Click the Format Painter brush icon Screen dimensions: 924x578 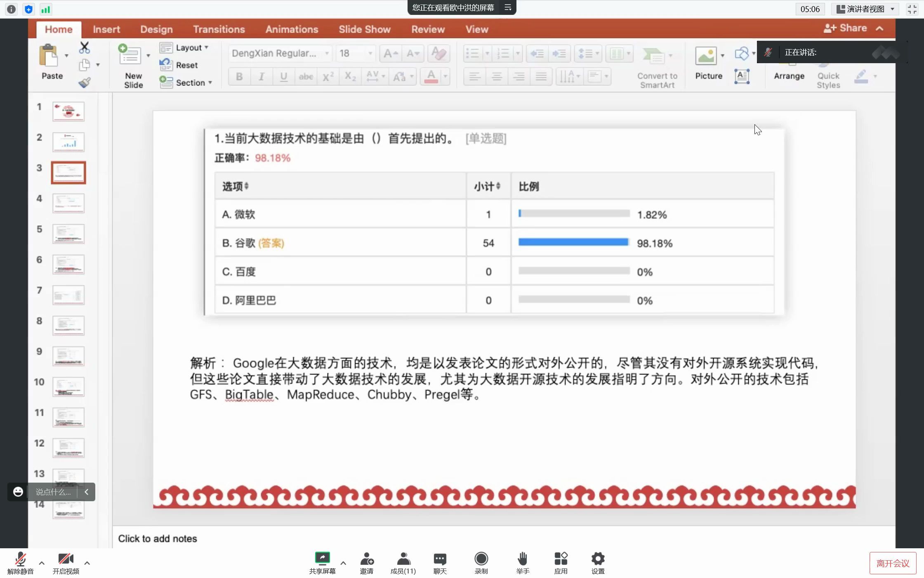click(x=84, y=83)
